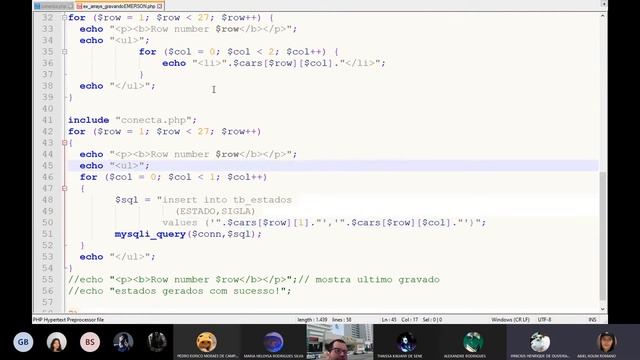The image size is (640, 360).
Task: Select the woman photo participant avatar next to GB
Action: (x=56, y=342)
